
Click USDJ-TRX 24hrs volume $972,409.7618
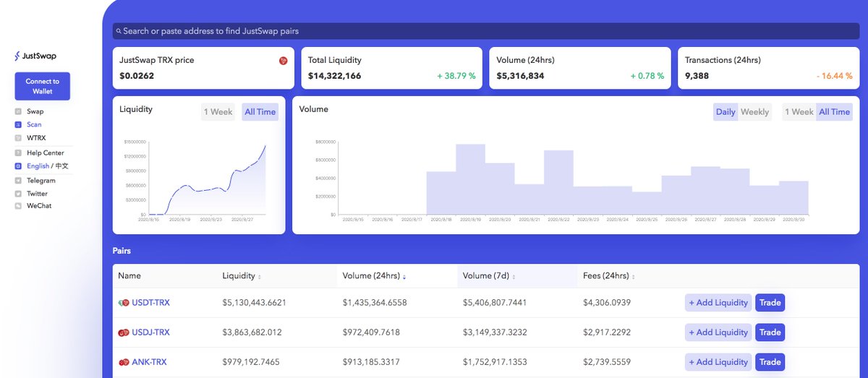click(371, 332)
